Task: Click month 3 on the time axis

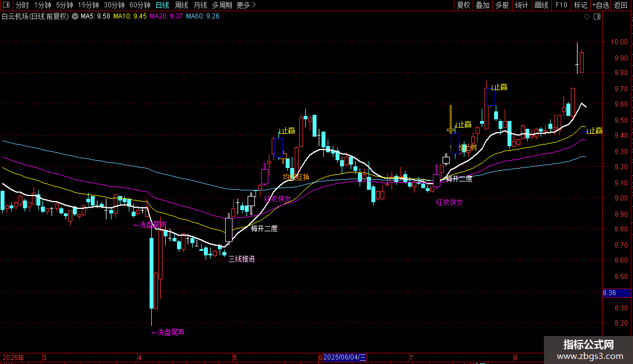Action: pyautogui.click(x=44, y=357)
